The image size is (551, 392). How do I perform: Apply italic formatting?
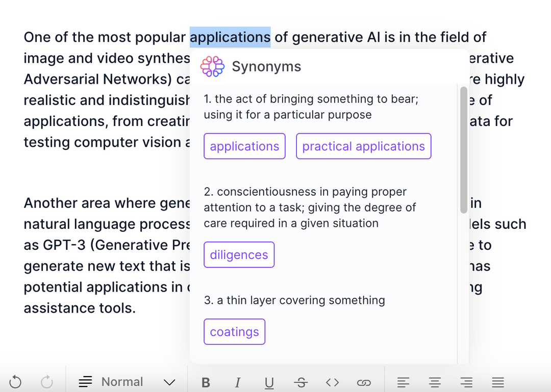click(237, 382)
